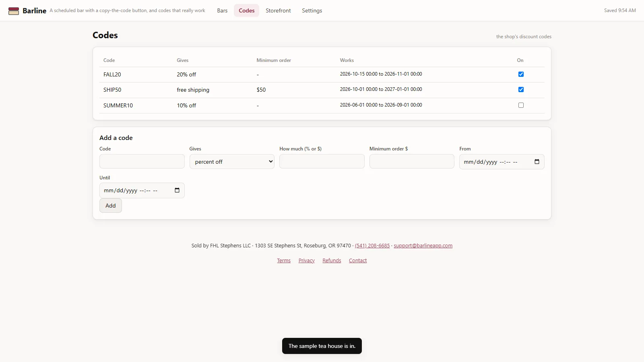Screen dimensions: 644x362
Task: Click the Saved 9:54 AM status
Action: [620, 10]
